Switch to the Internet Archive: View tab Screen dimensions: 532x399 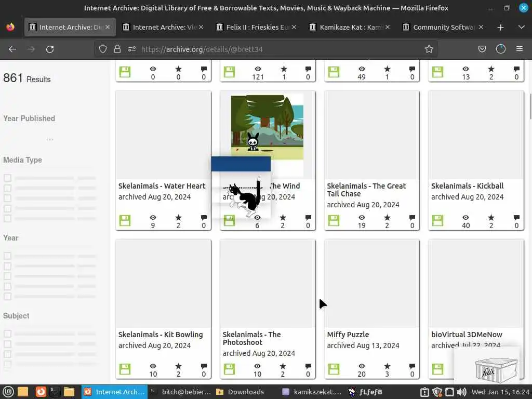pyautogui.click(x=163, y=27)
